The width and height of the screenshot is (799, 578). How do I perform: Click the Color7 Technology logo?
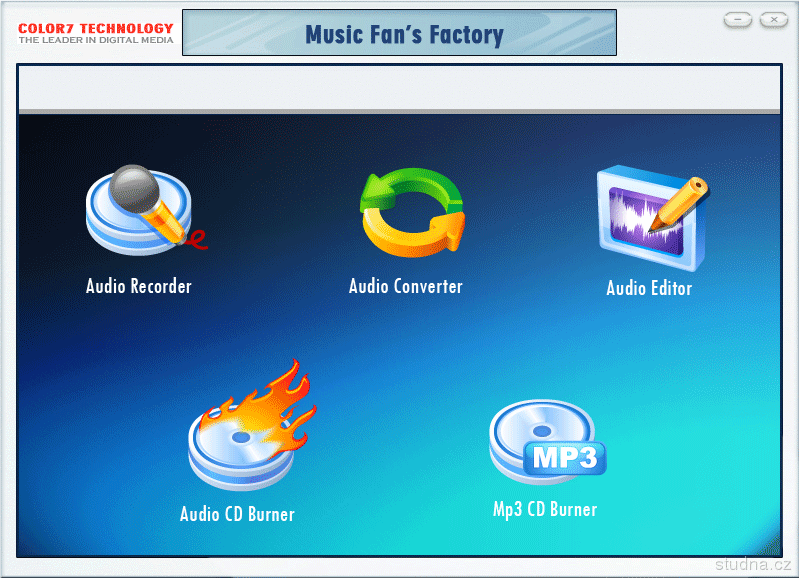96,33
